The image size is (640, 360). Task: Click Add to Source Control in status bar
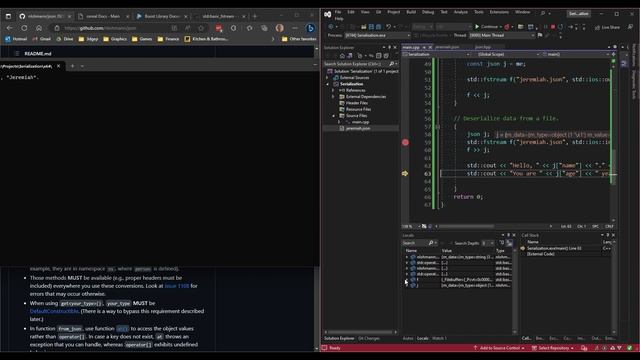click(x=499, y=348)
